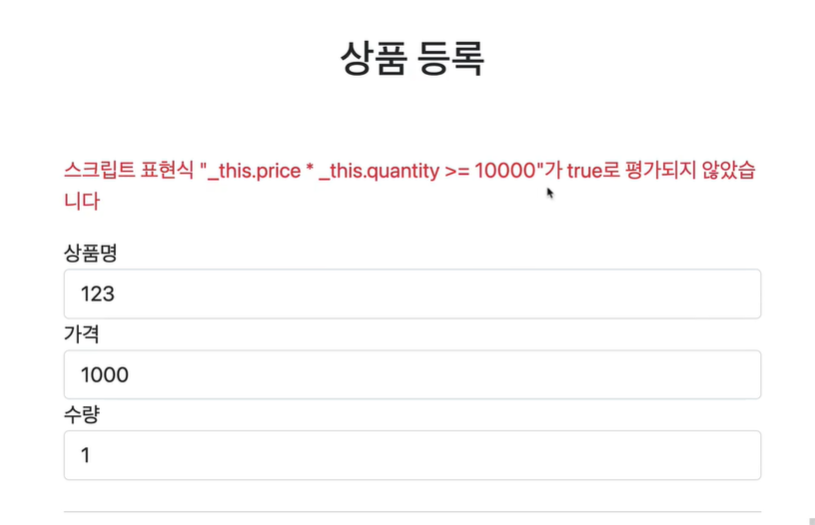Click the _this.quantity text in the error
The height and width of the screenshot is (525, 815).
(379, 171)
